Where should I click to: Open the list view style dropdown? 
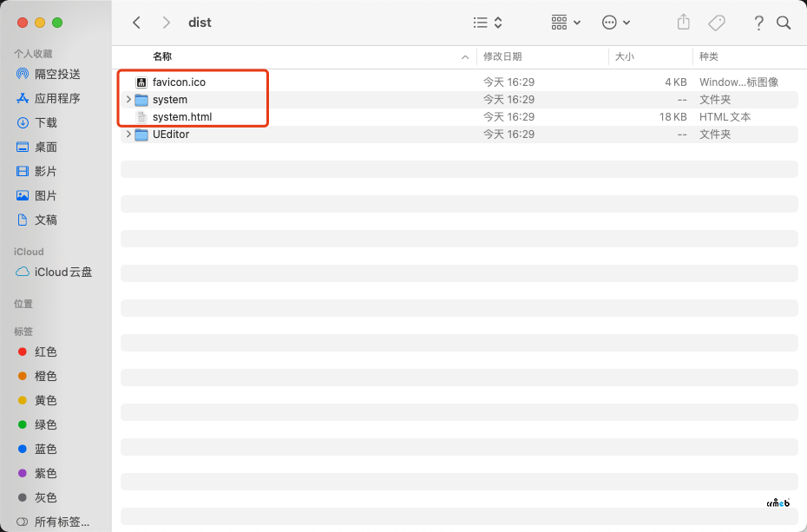(488, 23)
